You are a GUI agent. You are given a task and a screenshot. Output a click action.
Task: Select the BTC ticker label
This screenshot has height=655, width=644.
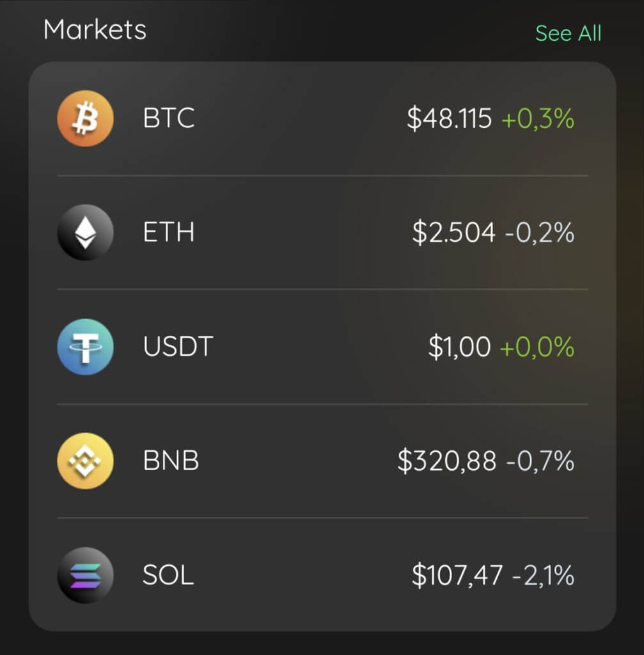click(169, 118)
